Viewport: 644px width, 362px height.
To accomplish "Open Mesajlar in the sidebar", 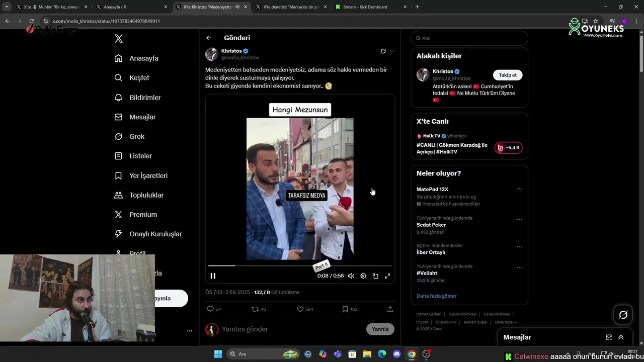I will (135, 117).
